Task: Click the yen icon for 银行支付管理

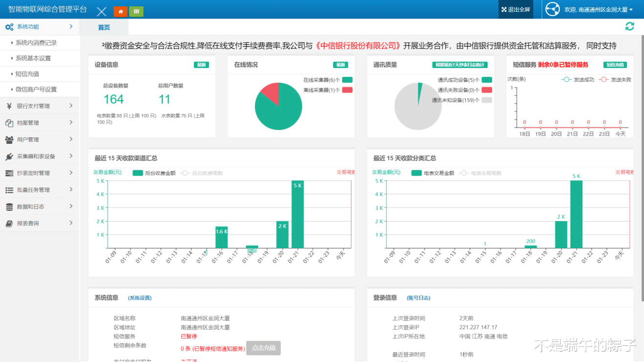Action: click(9, 106)
